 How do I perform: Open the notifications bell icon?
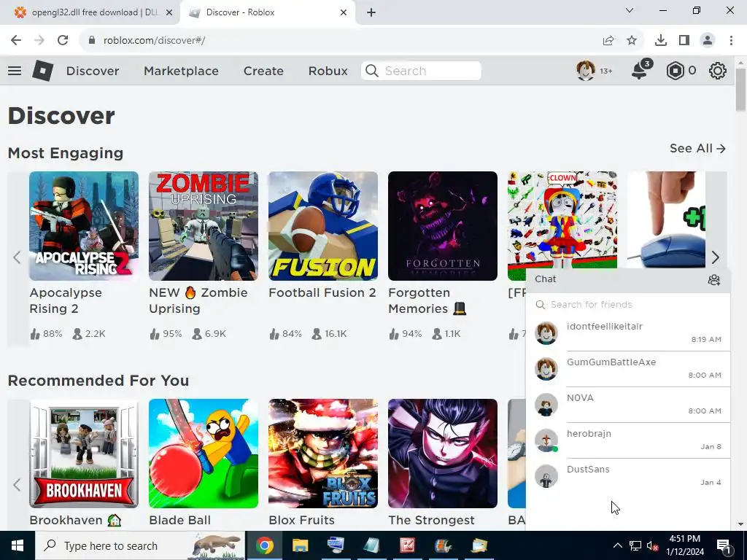[640, 70]
